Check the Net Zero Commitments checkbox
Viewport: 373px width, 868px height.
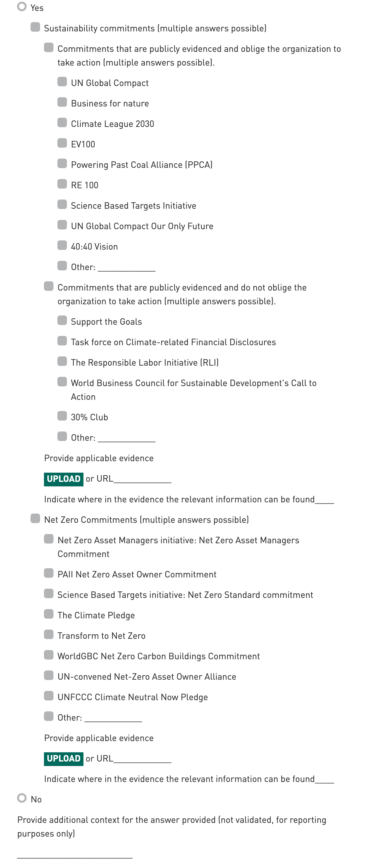pyautogui.click(x=35, y=518)
